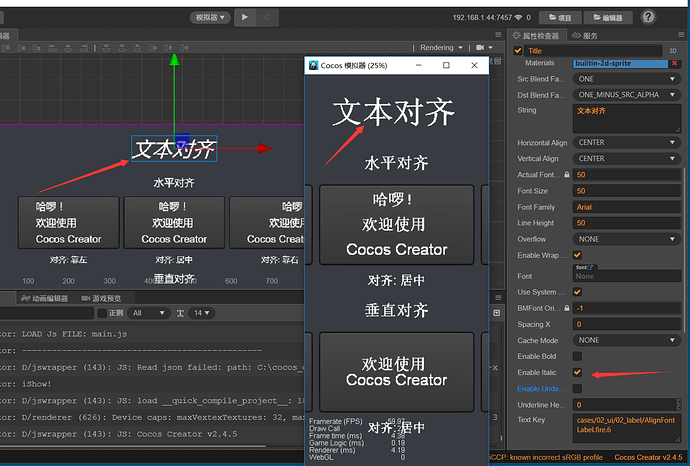Remove the builtin-2d-sprite material with red X

coord(674,63)
